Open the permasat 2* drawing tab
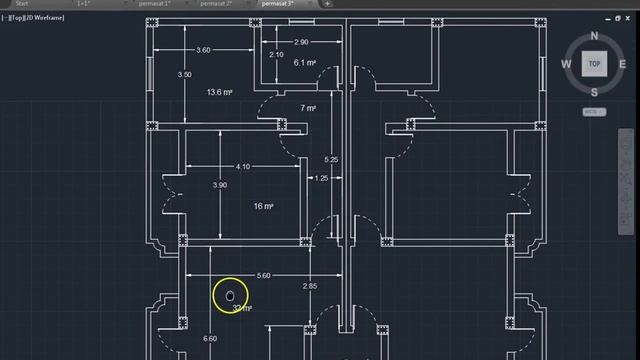The width and height of the screenshot is (640, 360). [216, 3]
